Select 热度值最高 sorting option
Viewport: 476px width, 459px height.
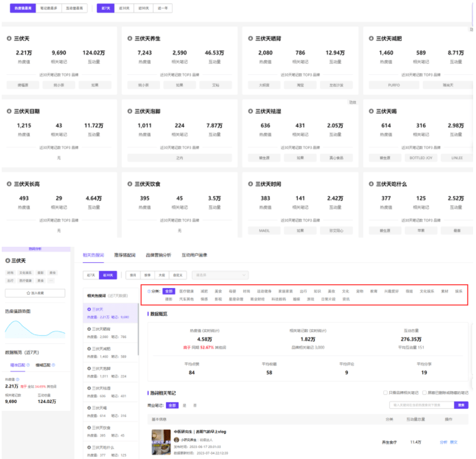click(23, 8)
